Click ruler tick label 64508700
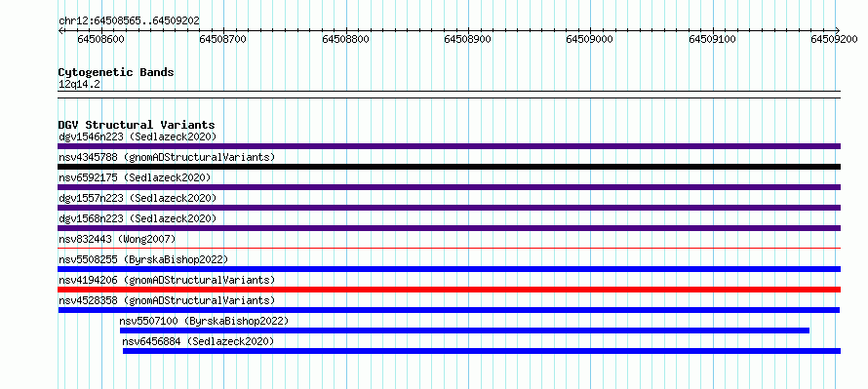 (x=223, y=39)
